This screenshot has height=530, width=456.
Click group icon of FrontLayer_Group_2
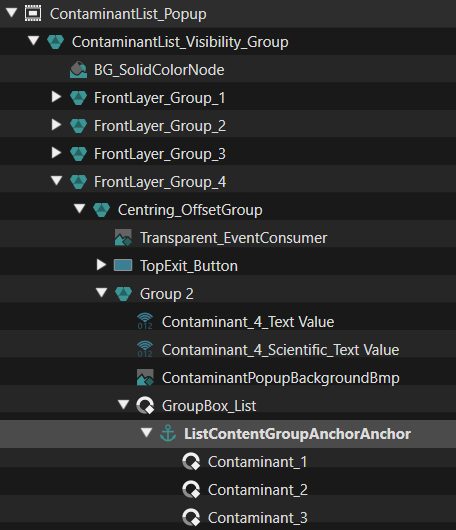point(78,126)
